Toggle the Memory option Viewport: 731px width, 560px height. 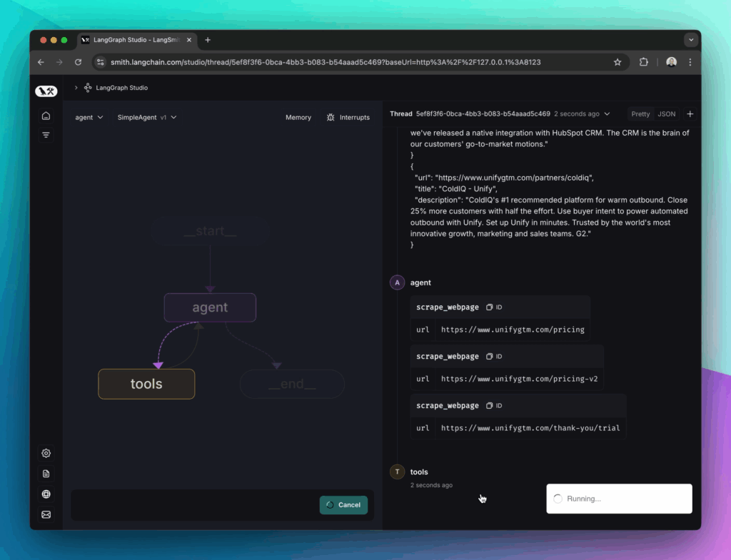pos(298,117)
